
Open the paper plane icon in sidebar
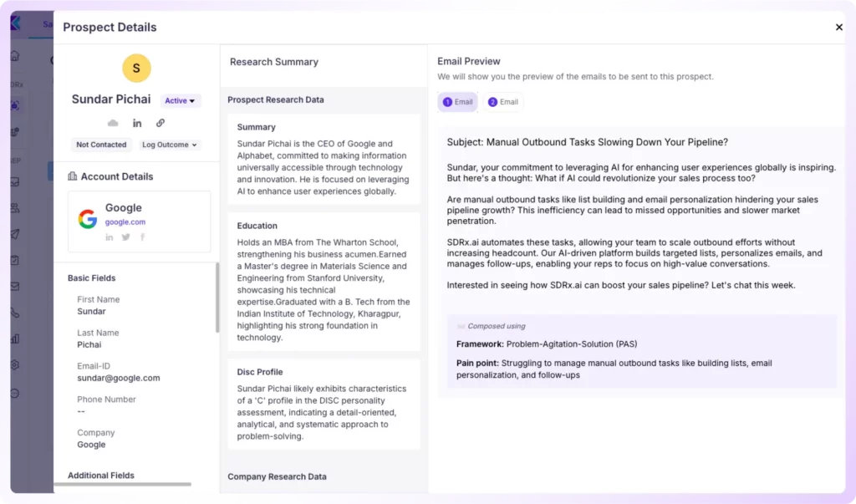15,234
